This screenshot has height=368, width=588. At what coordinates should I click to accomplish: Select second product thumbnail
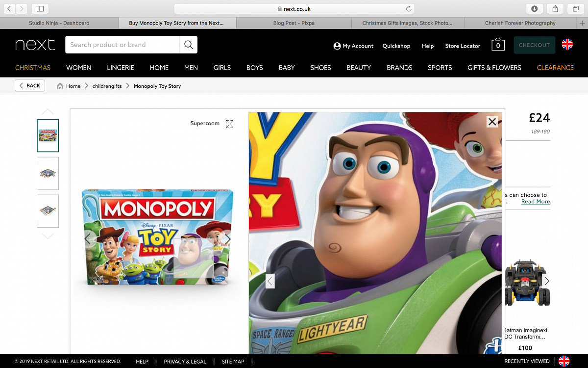pos(48,173)
